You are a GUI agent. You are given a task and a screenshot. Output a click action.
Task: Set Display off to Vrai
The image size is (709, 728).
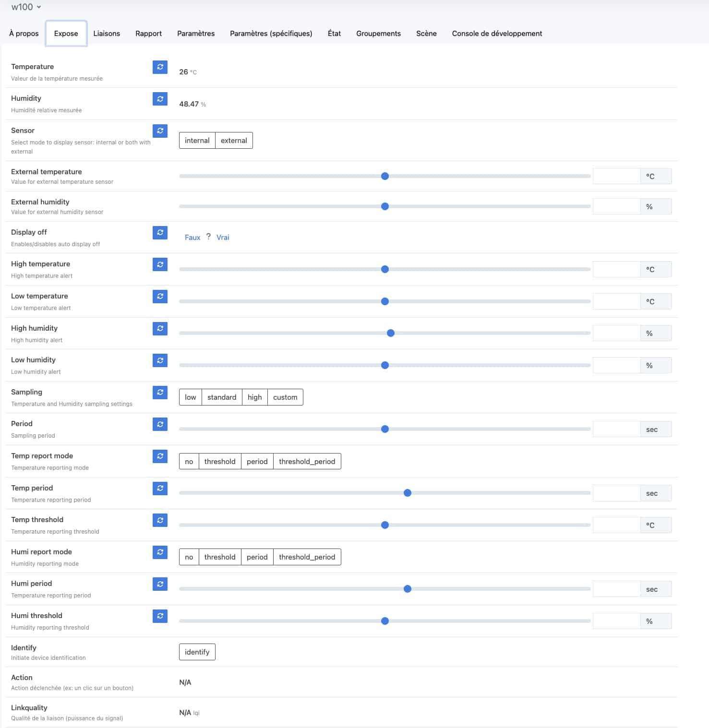point(223,238)
